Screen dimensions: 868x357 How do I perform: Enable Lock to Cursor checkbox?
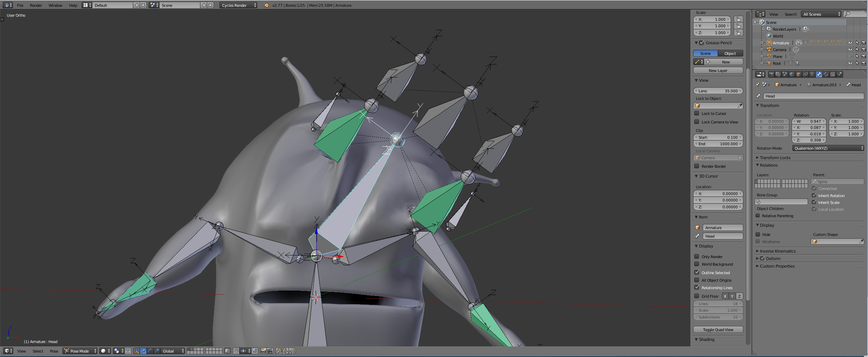tap(697, 113)
